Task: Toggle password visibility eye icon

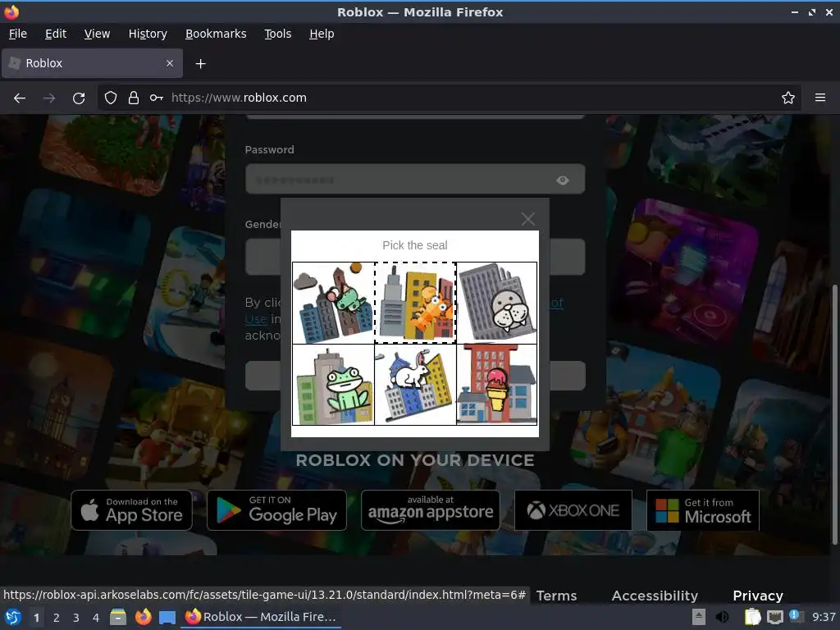Action: tap(562, 180)
